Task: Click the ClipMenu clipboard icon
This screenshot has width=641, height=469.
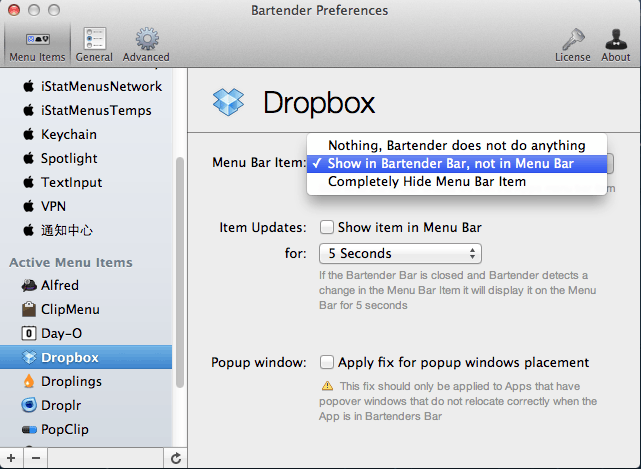Action: click(x=29, y=309)
